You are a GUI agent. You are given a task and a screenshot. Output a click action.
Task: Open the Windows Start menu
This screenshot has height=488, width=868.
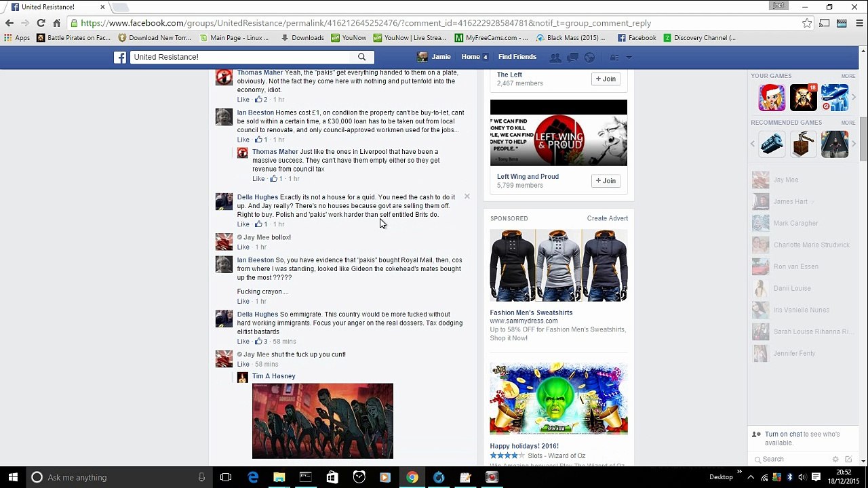coord(13,477)
